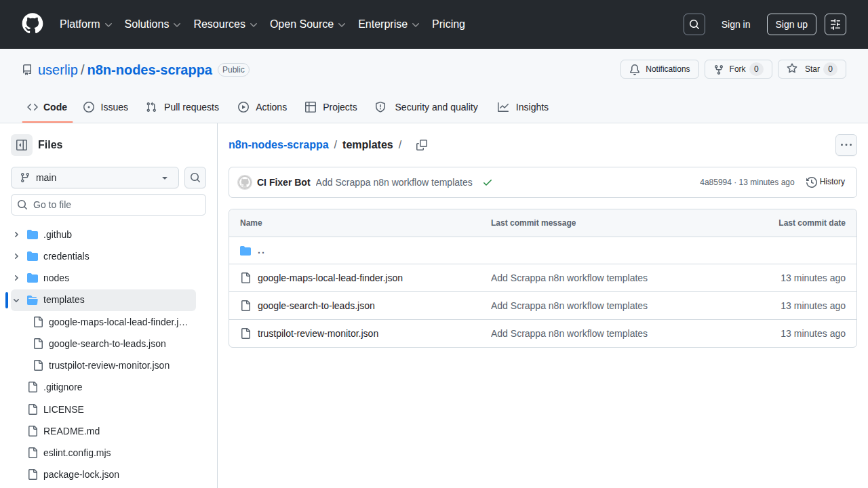Open google-search-to-leads.json file
Viewport: 868px width, 488px height.
tap(315, 306)
